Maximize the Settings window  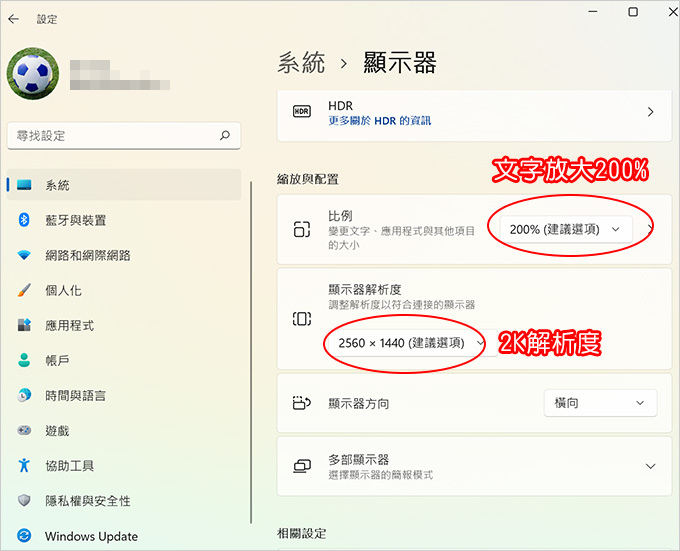pyautogui.click(x=633, y=12)
